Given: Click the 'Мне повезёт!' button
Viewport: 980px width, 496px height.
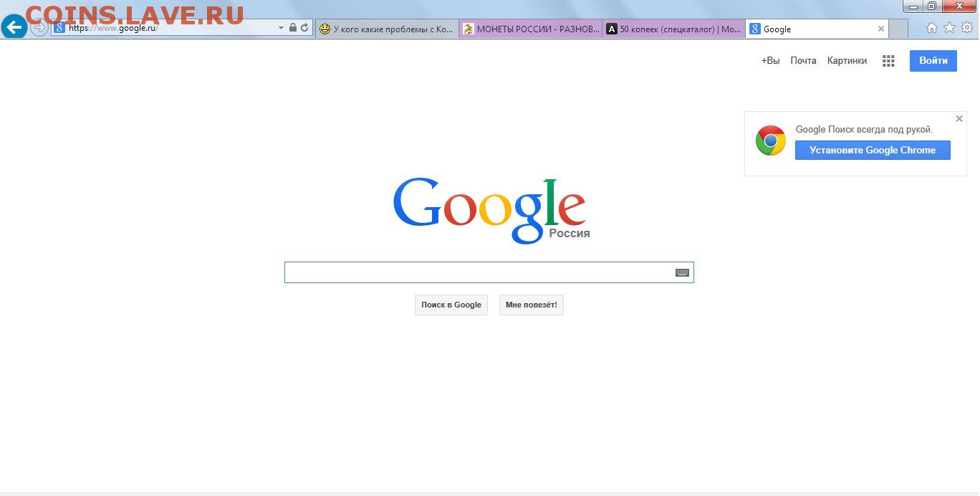Looking at the screenshot, I should click(532, 305).
